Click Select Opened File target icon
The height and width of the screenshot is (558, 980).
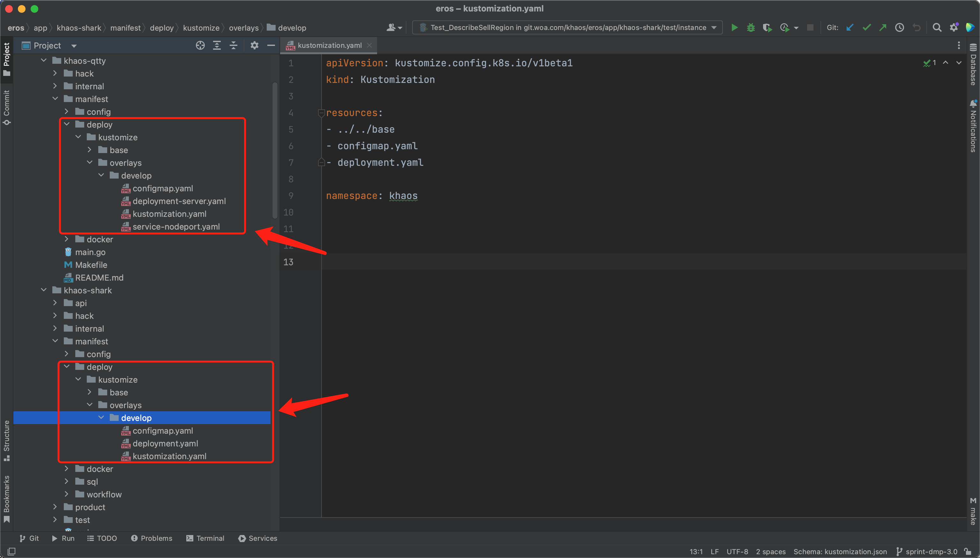click(x=200, y=46)
